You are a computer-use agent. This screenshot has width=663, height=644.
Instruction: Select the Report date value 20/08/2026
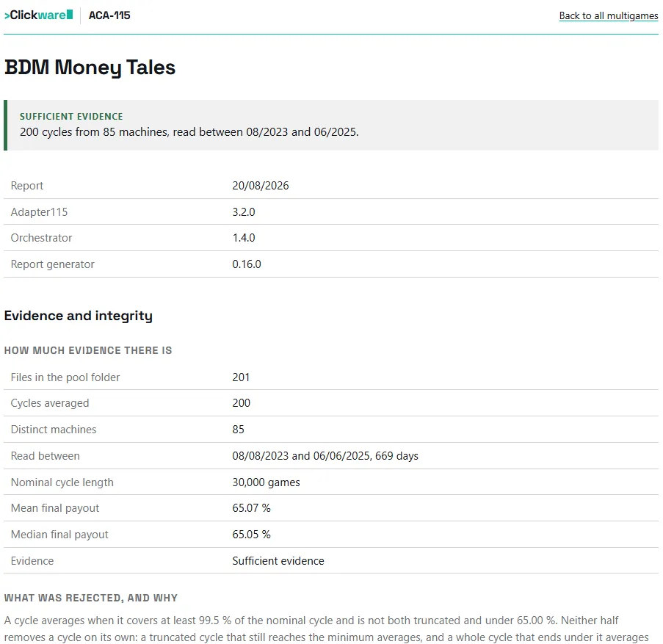pos(261,186)
